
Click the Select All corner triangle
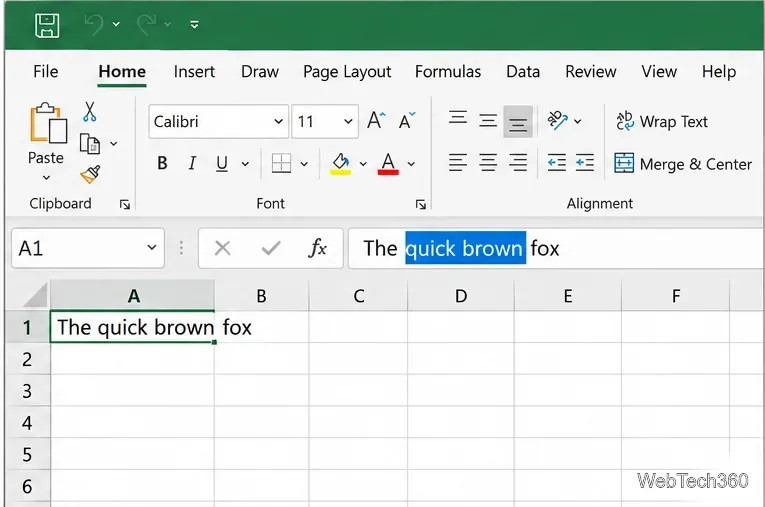click(35, 296)
